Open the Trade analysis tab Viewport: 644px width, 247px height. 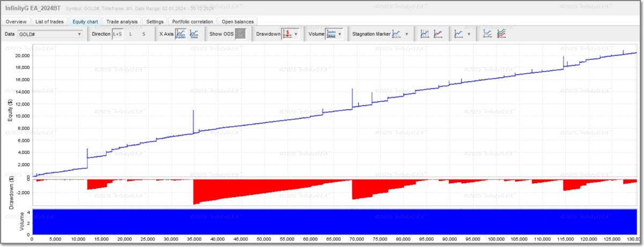coord(122,21)
